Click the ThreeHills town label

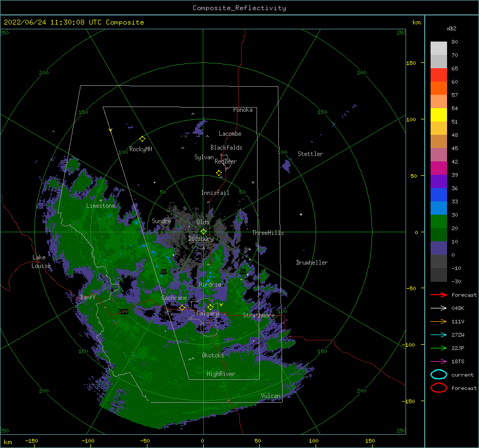click(x=268, y=233)
